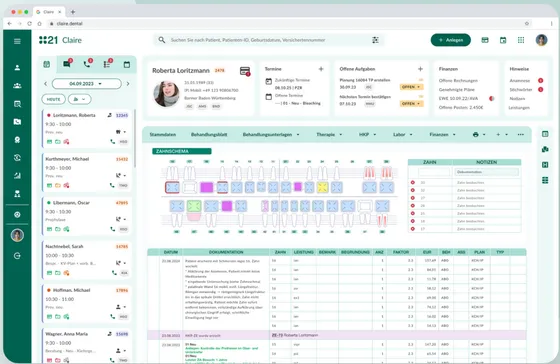Viewport: 560px width, 364px height.
Task: Select Libermann, Oscar appointment card
Action: [x=87, y=216]
